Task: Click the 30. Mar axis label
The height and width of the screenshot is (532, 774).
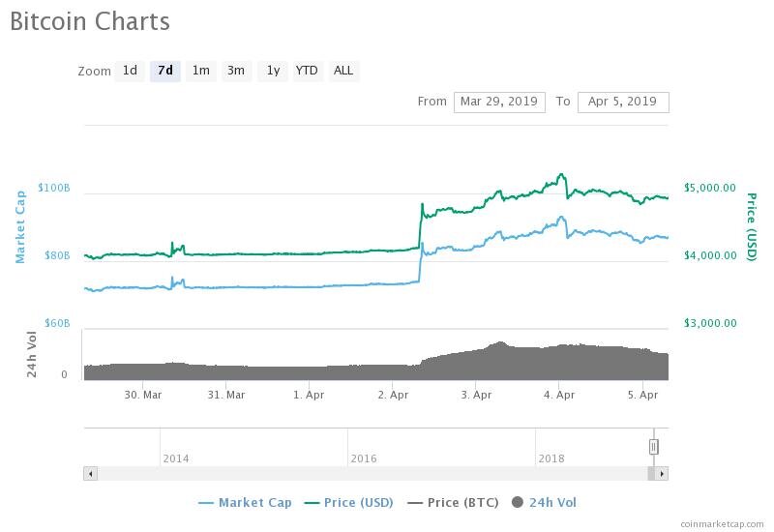Action: 142,395
